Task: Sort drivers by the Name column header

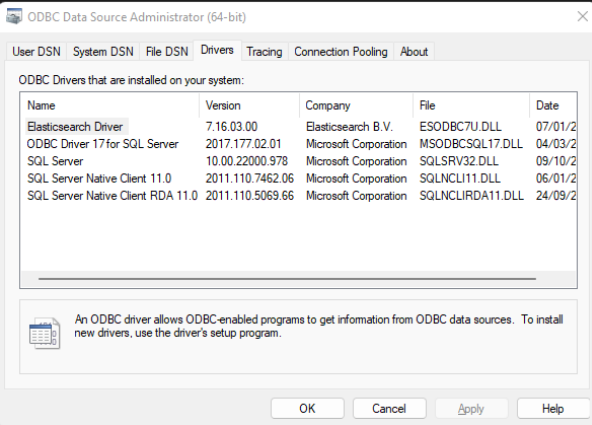Action: pos(110,105)
